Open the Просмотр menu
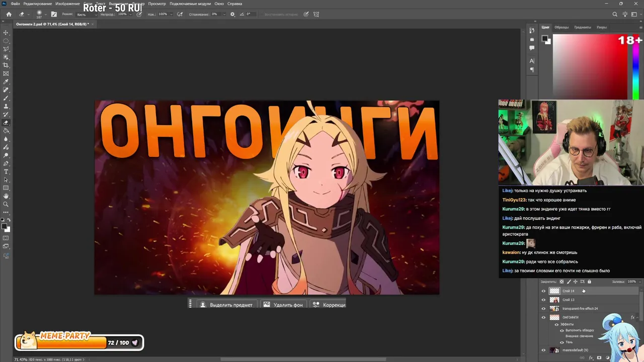 click(x=157, y=4)
